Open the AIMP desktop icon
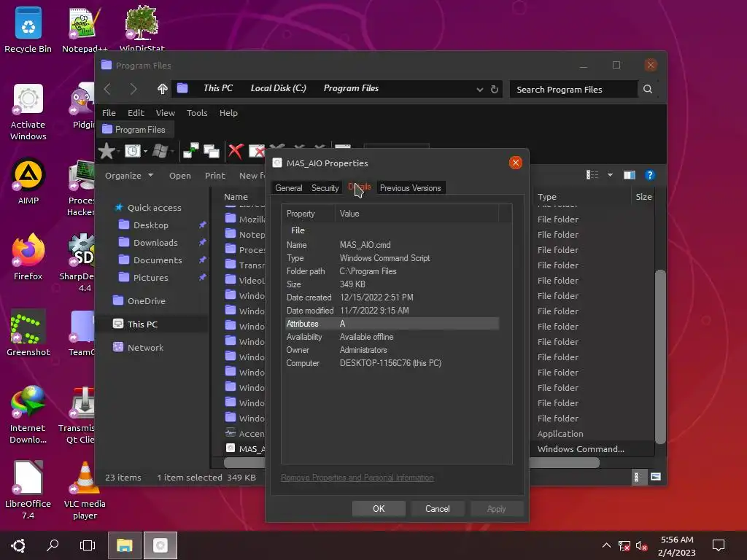This screenshot has width=747, height=560. pos(28,182)
